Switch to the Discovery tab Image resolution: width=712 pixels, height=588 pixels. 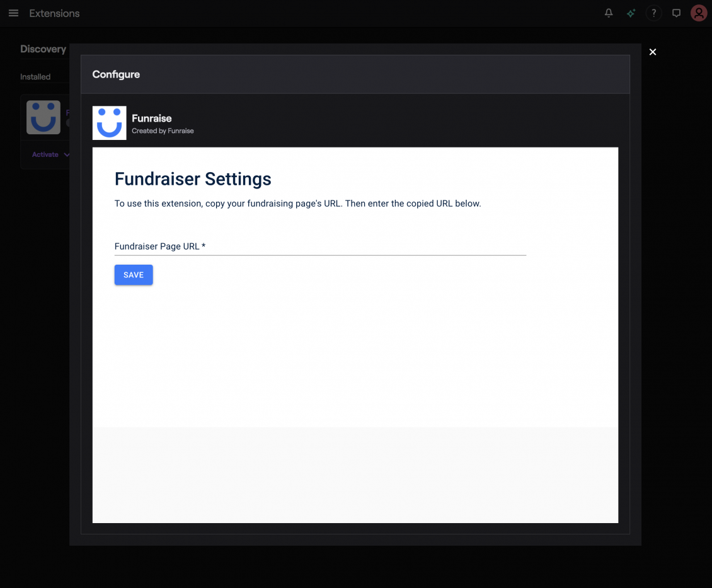tap(43, 49)
